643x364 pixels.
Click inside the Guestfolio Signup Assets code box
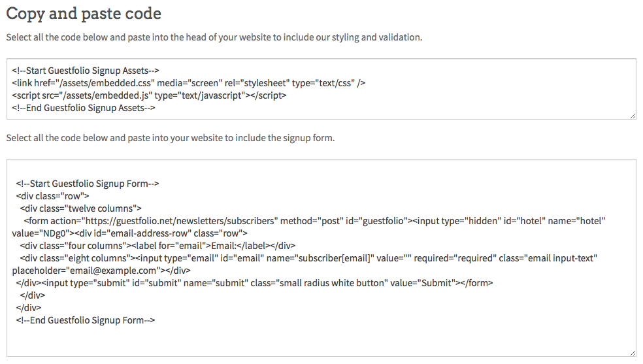(321, 89)
